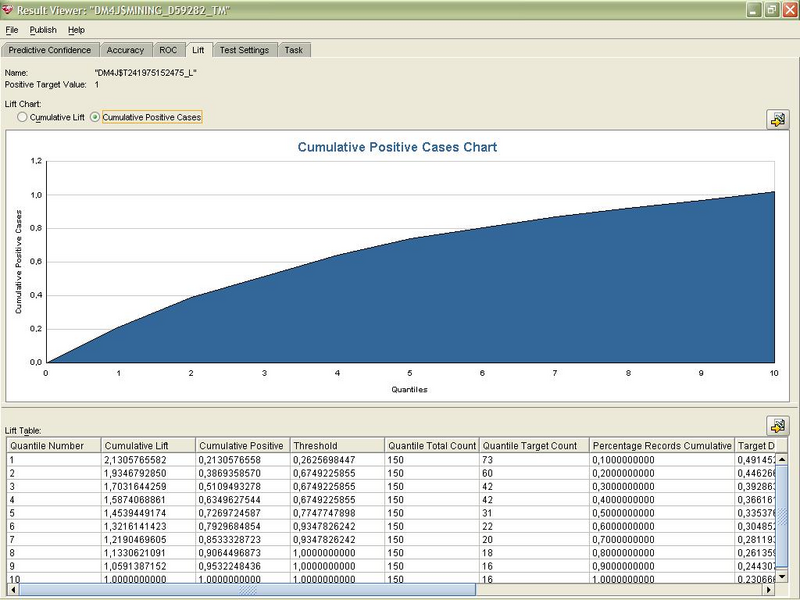Click the Result Viewer application icon
This screenshot has width=800, height=600.
click(10, 10)
